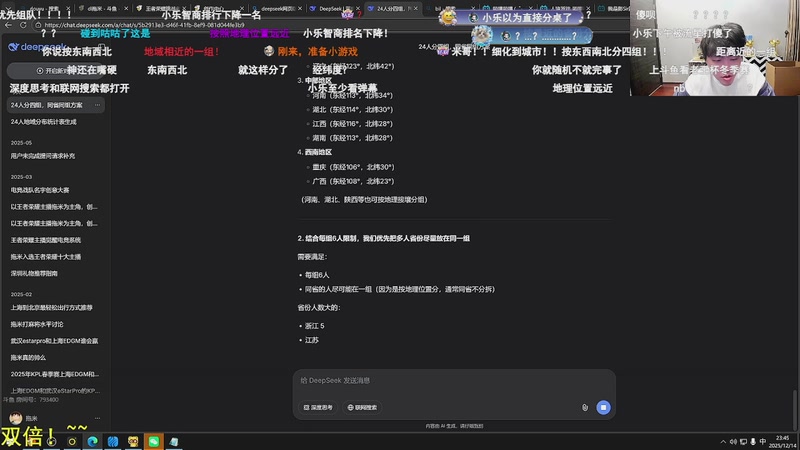Open the clock showing 23:45

pos(783,442)
